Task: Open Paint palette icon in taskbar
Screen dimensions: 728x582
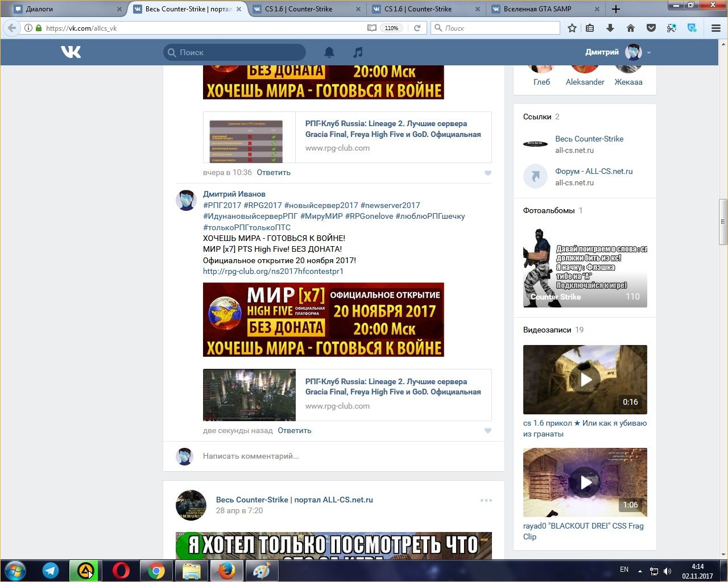Action: pyautogui.click(x=262, y=571)
